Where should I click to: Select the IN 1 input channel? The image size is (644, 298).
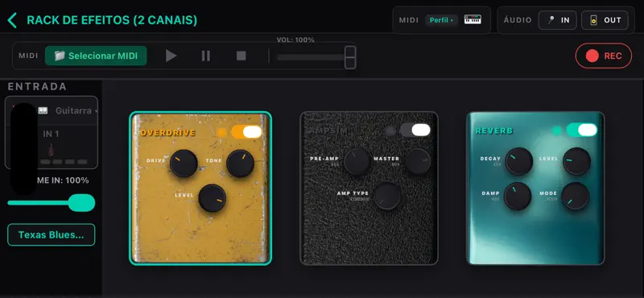pos(51,134)
